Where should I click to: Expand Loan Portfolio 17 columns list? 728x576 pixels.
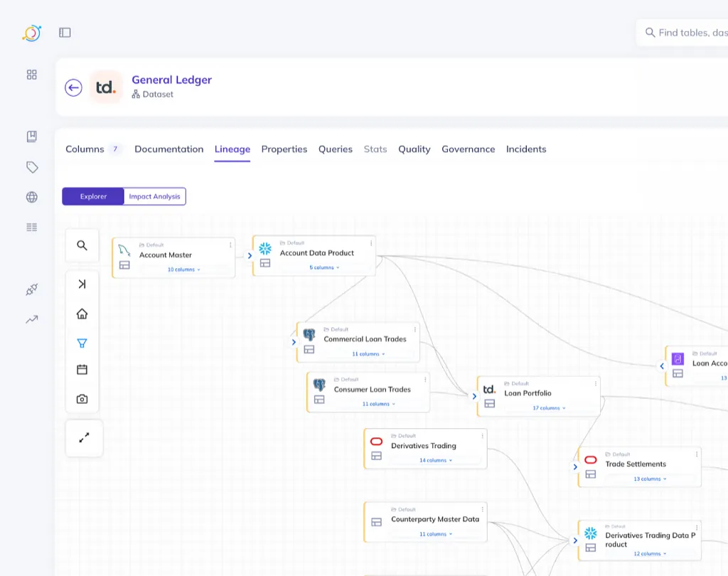[x=549, y=408]
